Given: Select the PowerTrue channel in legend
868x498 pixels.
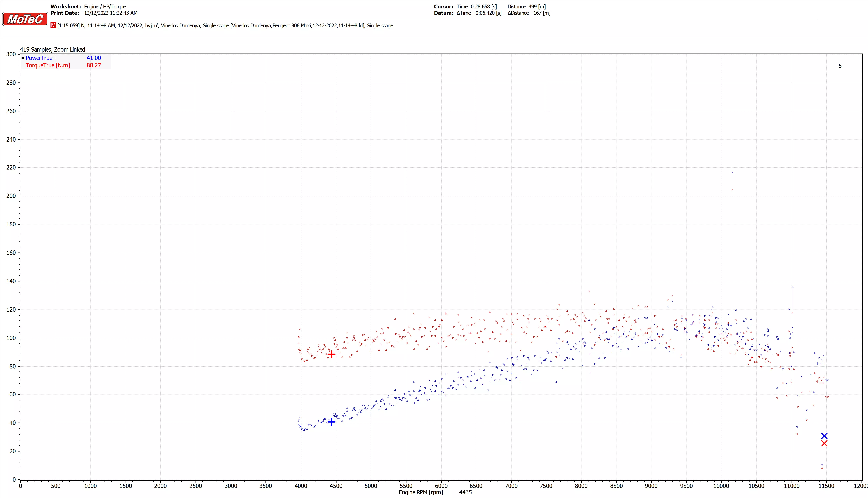Looking at the screenshot, I should pyautogui.click(x=39, y=58).
